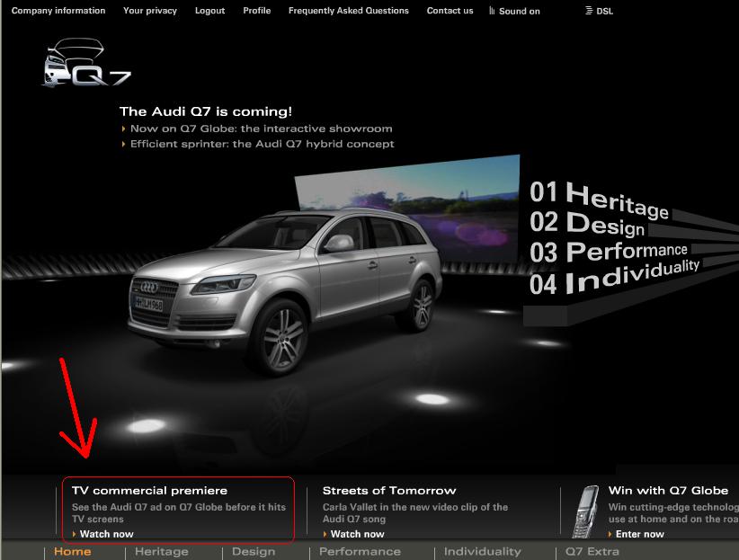Image resolution: width=739 pixels, height=560 pixels.
Task: Select 03 Performance in 3D menu
Action: click(609, 252)
